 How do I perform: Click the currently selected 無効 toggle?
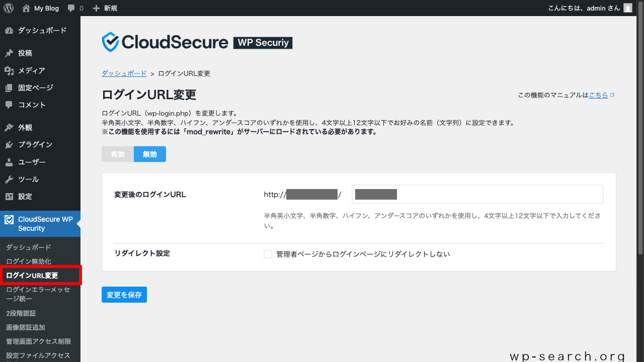tap(149, 154)
